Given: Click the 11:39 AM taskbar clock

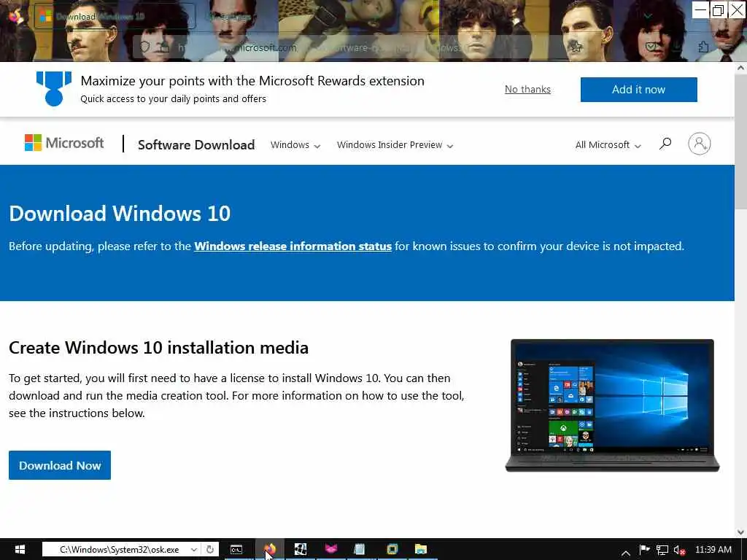Looking at the screenshot, I should 713,550.
